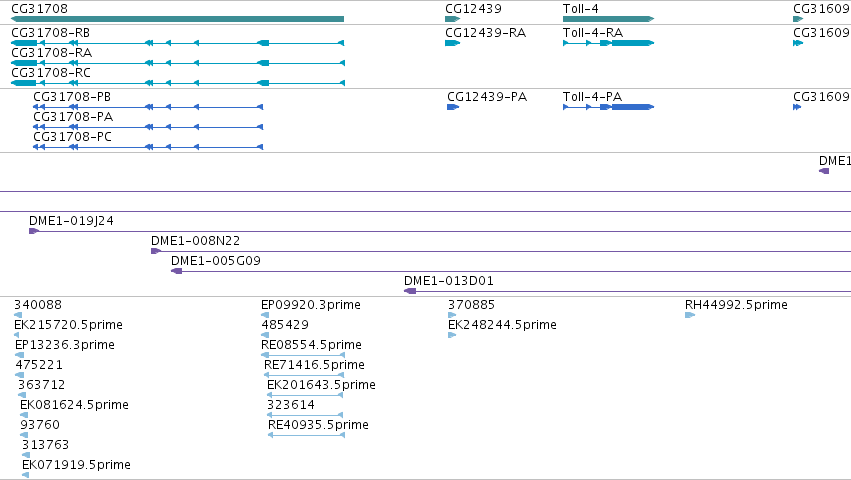Select the RE71416.5prime EST feature

(304, 375)
